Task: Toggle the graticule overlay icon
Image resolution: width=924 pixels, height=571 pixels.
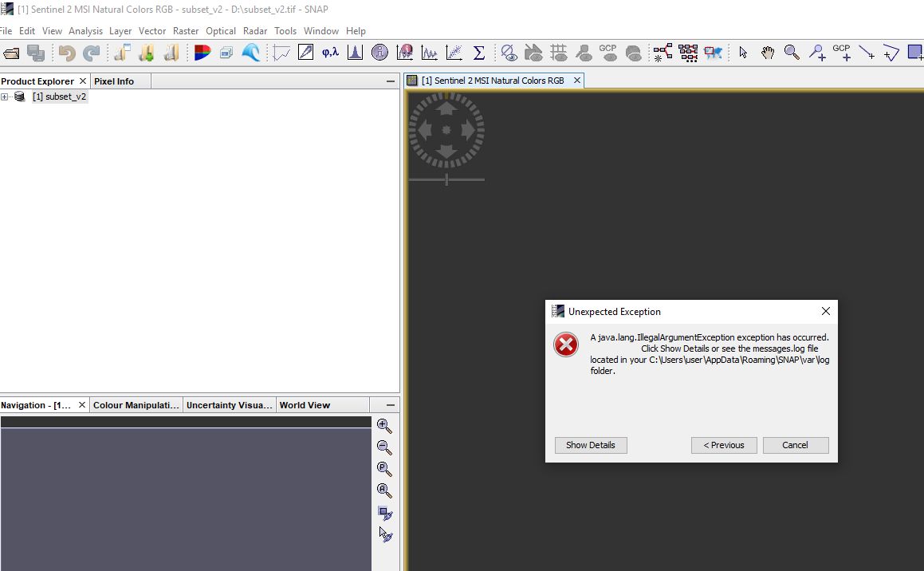Action: [559, 53]
